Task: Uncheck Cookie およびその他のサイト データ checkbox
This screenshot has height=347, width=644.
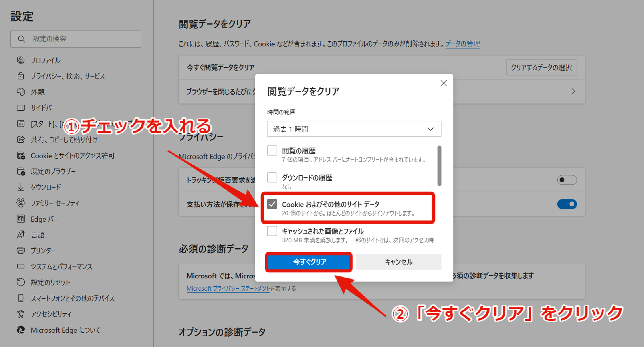Action: [x=272, y=204]
